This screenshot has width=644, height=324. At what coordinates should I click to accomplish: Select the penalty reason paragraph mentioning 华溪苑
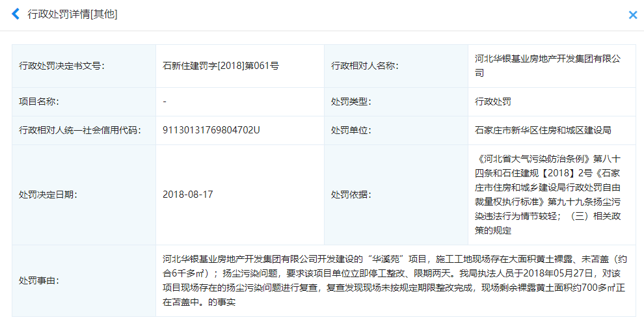pyautogui.click(x=395, y=281)
